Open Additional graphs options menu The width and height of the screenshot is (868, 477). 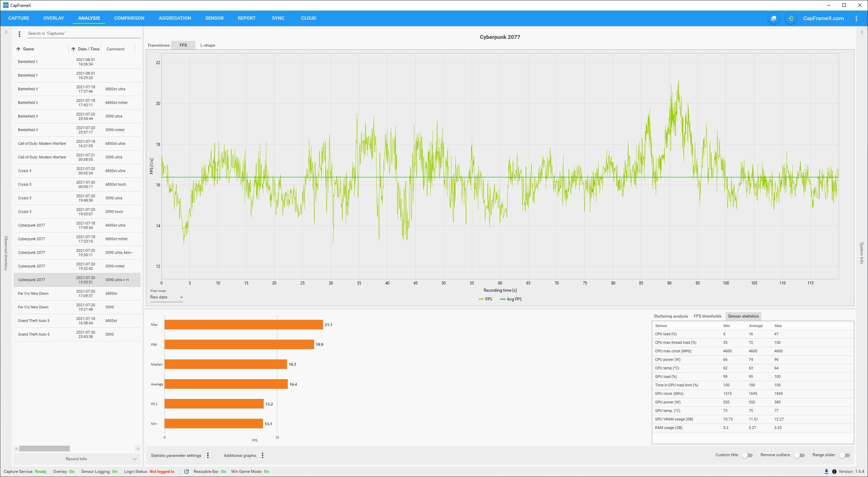tap(262, 456)
